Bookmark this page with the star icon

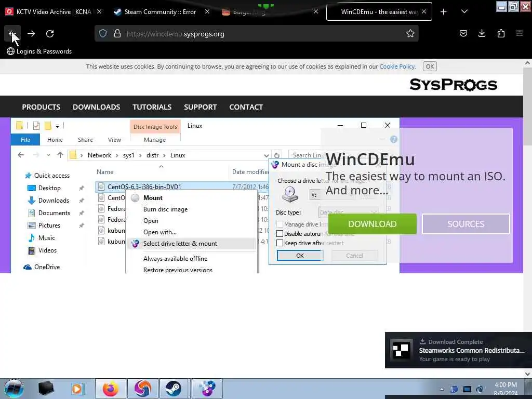pos(410,33)
